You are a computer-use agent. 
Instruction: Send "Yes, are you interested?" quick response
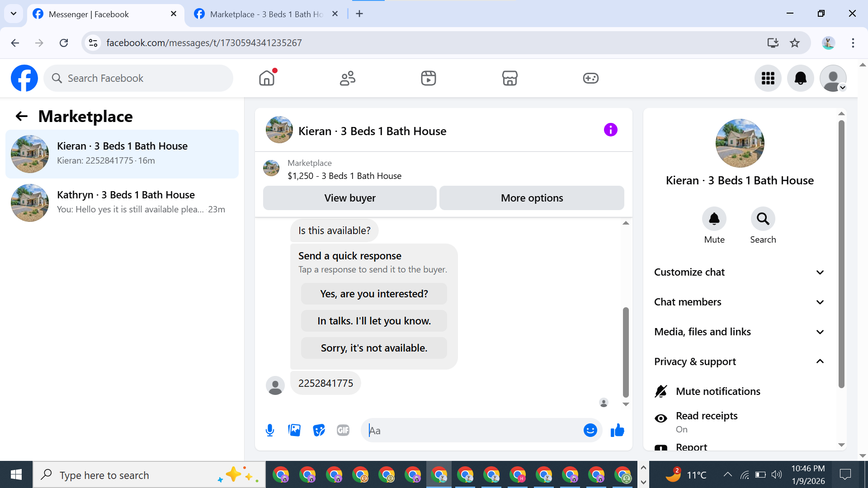point(374,294)
